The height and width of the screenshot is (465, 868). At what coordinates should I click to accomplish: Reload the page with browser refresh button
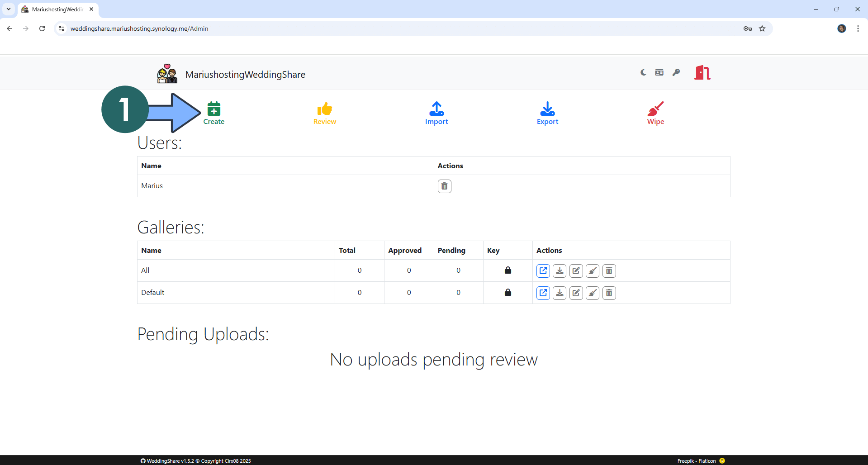click(42, 28)
